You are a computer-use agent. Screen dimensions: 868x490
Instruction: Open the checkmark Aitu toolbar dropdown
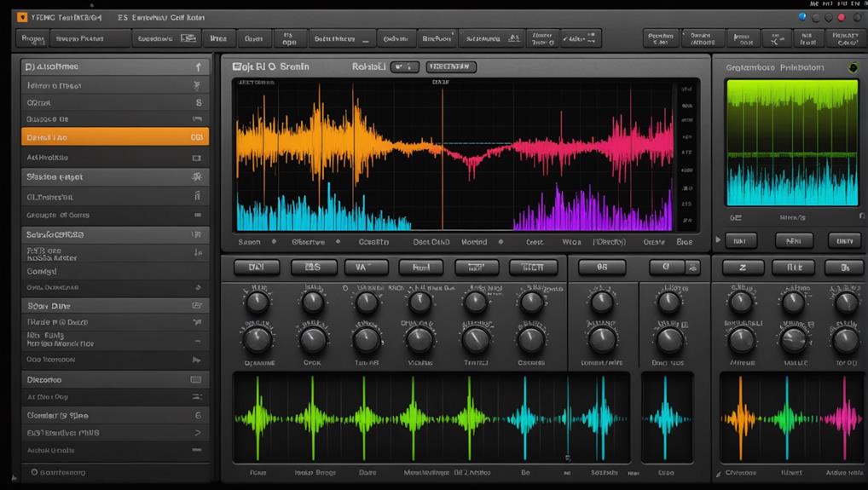click(580, 38)
